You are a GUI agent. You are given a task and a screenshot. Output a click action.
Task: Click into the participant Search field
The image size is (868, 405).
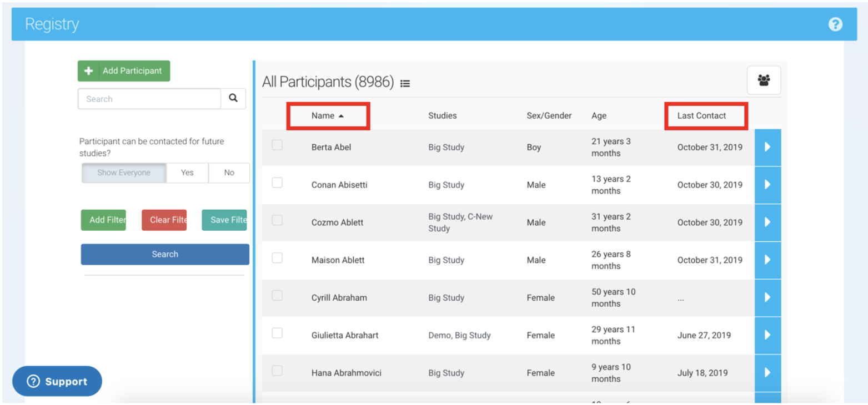coord(149,99)
